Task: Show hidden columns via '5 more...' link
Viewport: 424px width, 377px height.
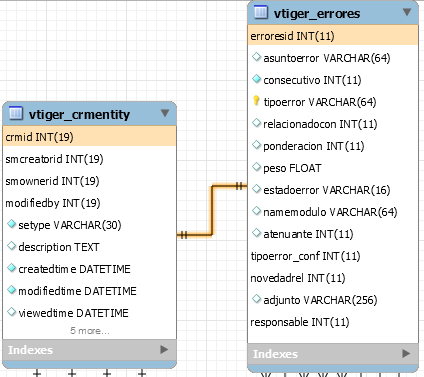Action: click(x=90, y=331)
